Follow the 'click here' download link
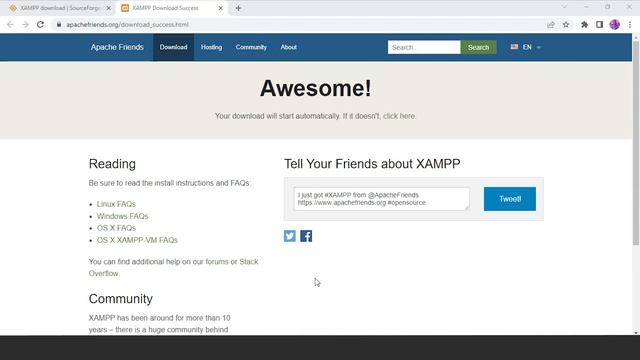This screenshot has height=360, width=640. tap(399, 116)
